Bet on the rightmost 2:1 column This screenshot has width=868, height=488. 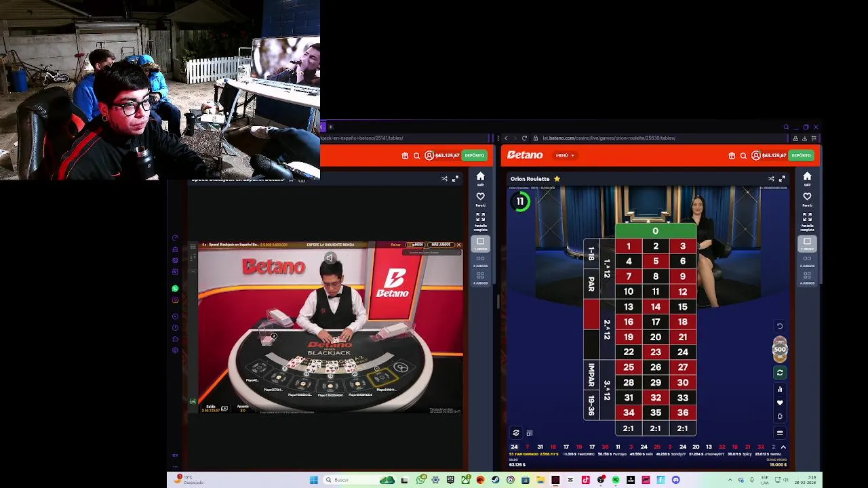(682, 428)
